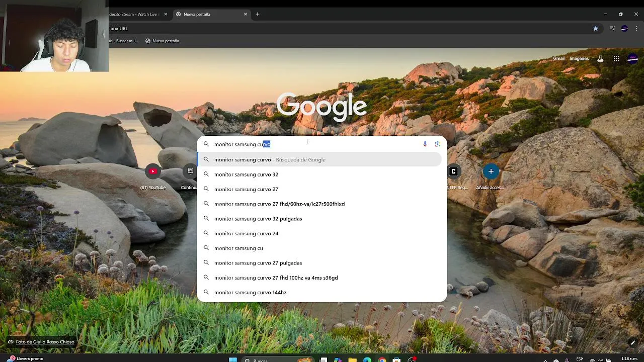Open the Imágenes link
The height and width of the screenshot is (362, 644).
click(x=579, y=59)
